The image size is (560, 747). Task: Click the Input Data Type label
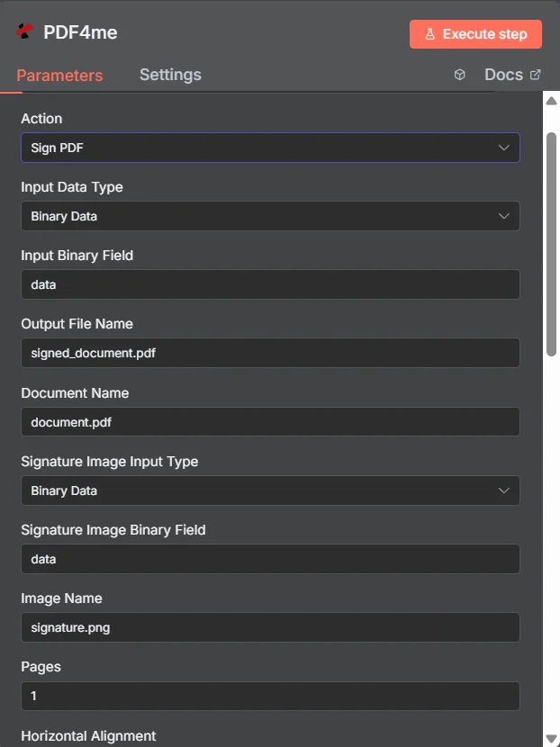click(x=72, y=187)
